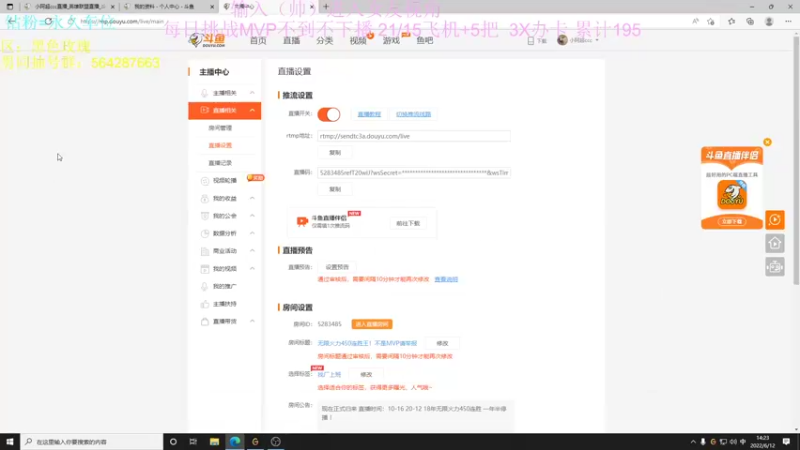The width and height of the screenshot is (800, 450).
Task: Click the floating icon below the home icon
Action: pyautogui.click(x=774, y=267)
